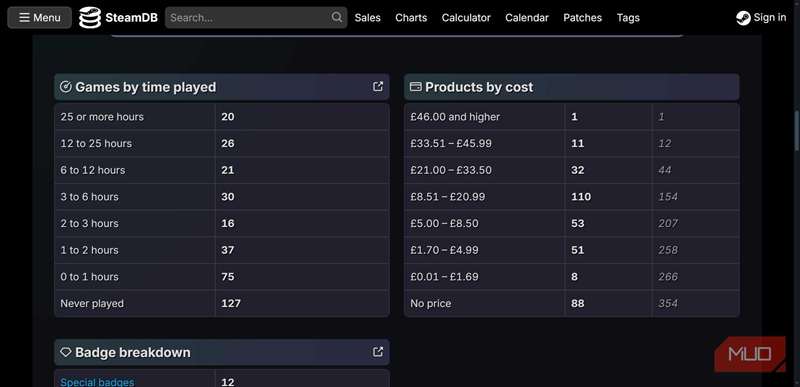800x387 pixels.
Task: Select the '£21.00 – £33.50' row label
Action: point(451,170)
